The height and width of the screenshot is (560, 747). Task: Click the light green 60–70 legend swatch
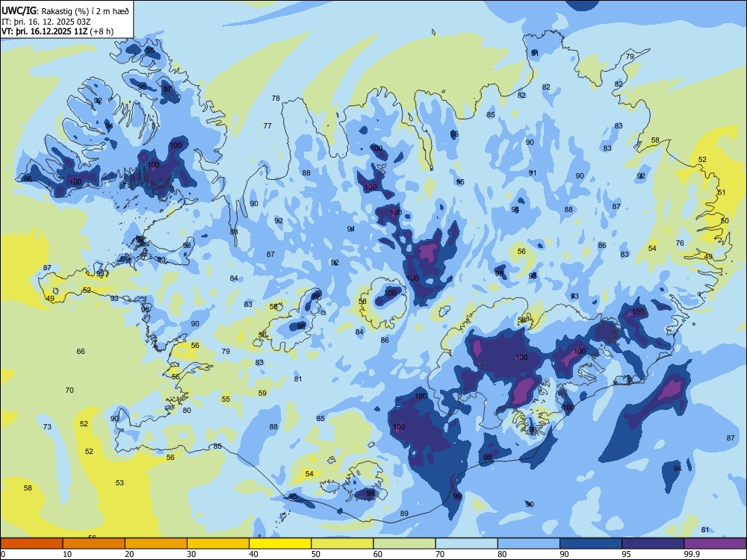pyautogui.click(x=404, y=544)
